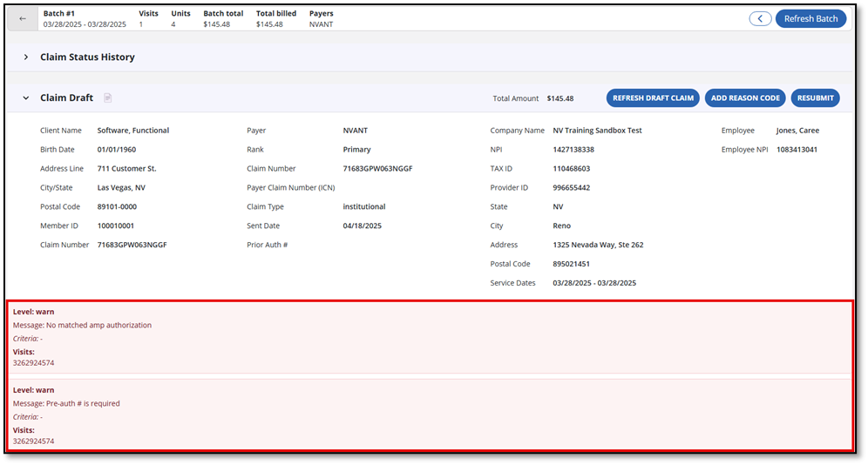Click the back arrow in batch header
868x465 pixels.
click(23, 18)
